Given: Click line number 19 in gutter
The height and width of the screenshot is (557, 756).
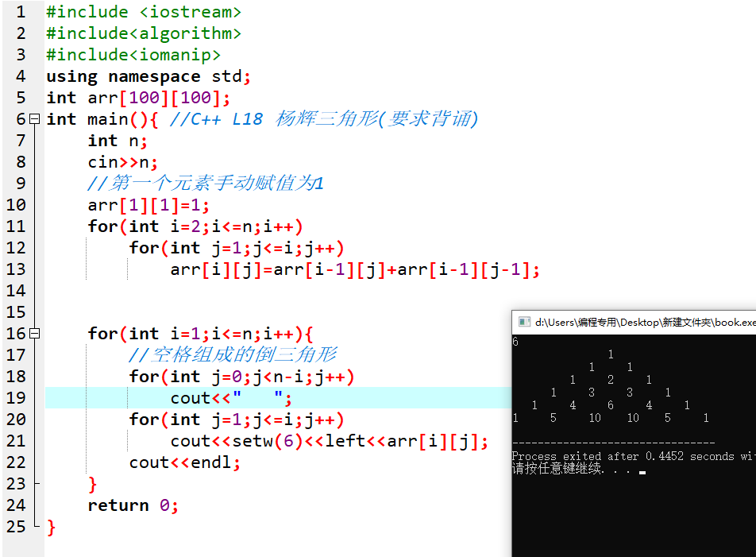Looking at the screenshot, I should coord(16,398).
